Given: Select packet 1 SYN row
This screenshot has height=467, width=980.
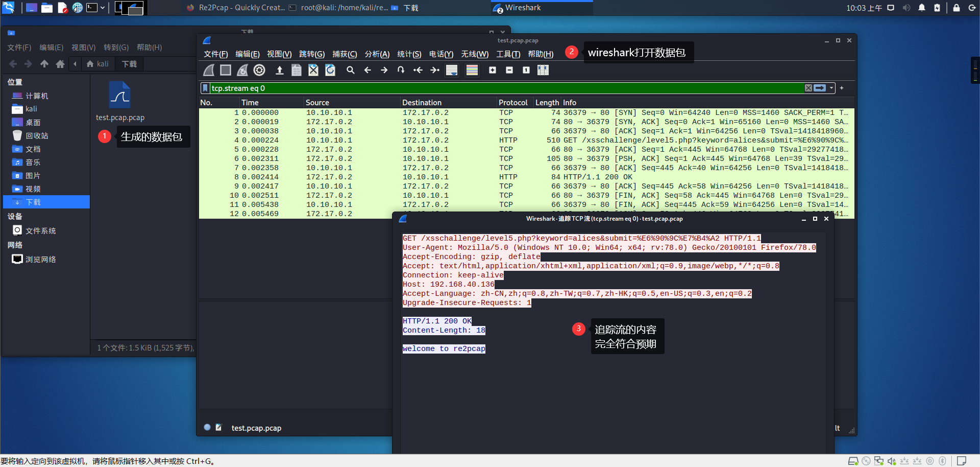Looking at the screenshot, I should 526,112.
